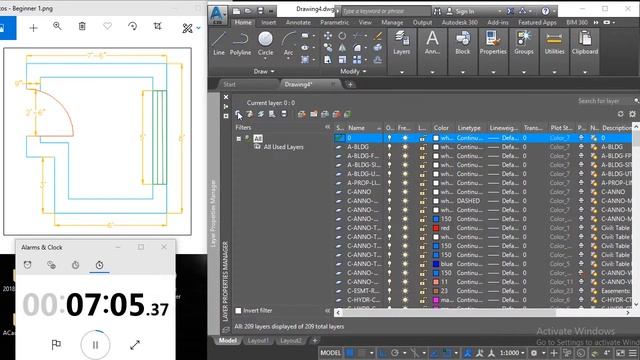Image resolution: width=640 pixels, height=360 pixels.
Task: Open the Groups ribbon panel
Action: [524, 42]
